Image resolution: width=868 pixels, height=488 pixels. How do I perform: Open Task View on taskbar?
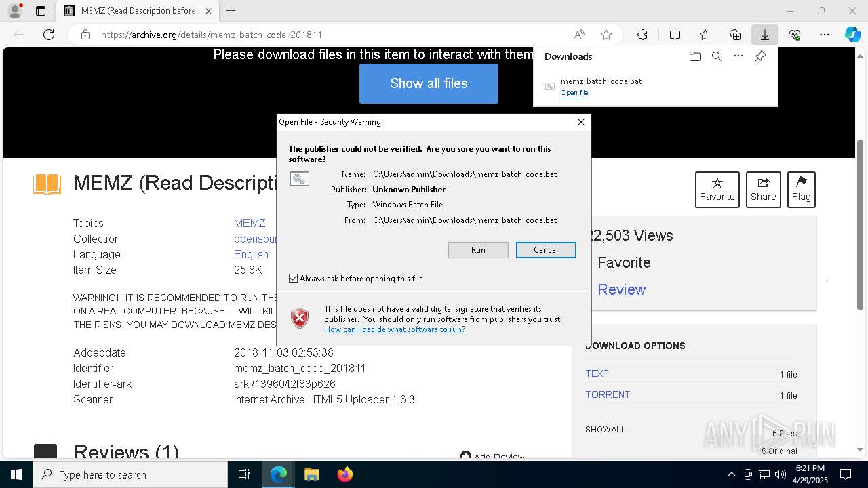click(244, 474)
